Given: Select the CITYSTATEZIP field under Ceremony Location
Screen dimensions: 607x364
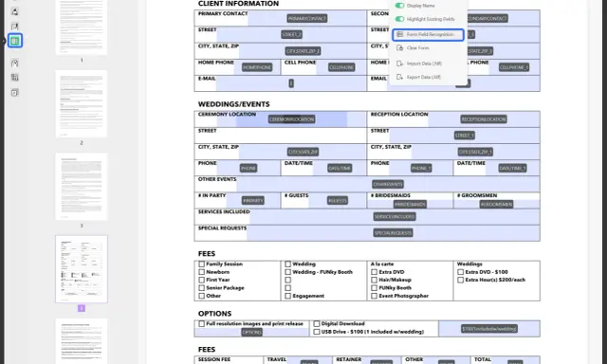Looking at the screenshot, I should [303, 152].
